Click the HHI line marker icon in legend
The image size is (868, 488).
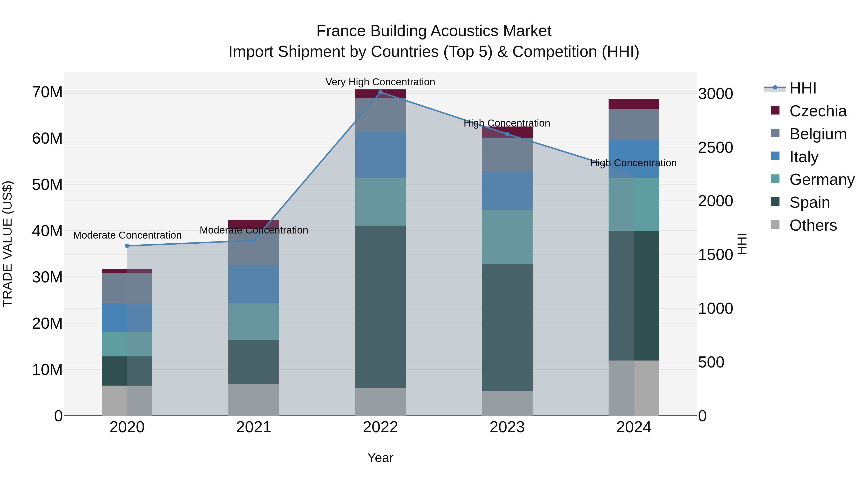click(775, 87)
